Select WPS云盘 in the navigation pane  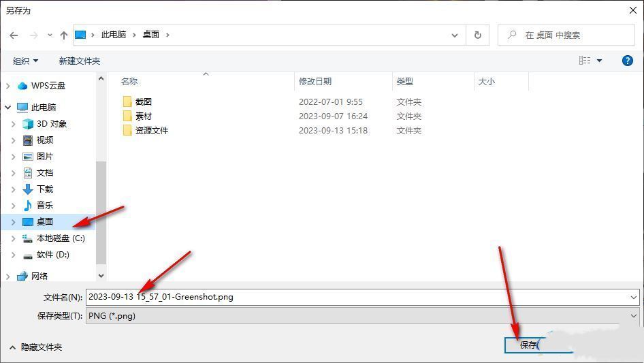(x=48, y=86)
